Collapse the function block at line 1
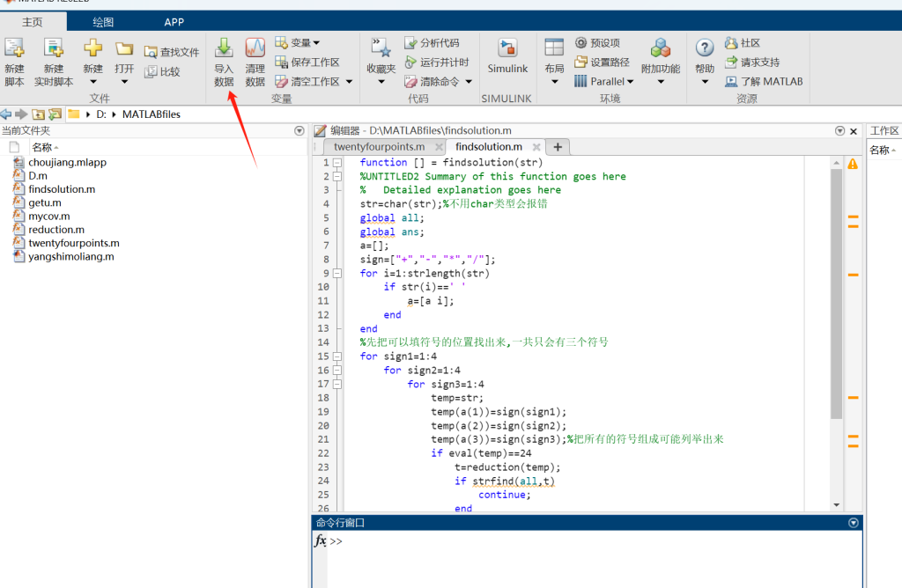This screenshot has width=902, height=588. point(337,163)
